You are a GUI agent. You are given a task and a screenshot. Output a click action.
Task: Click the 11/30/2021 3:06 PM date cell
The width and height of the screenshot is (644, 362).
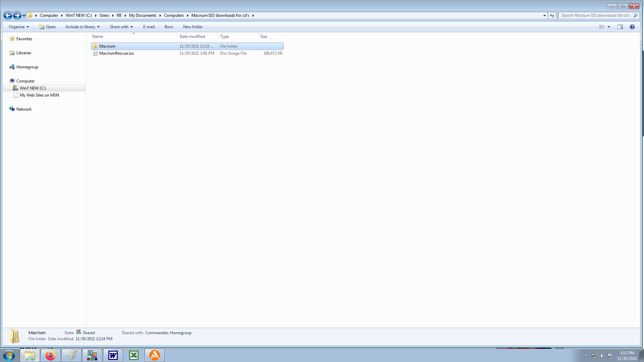[197, 53]
